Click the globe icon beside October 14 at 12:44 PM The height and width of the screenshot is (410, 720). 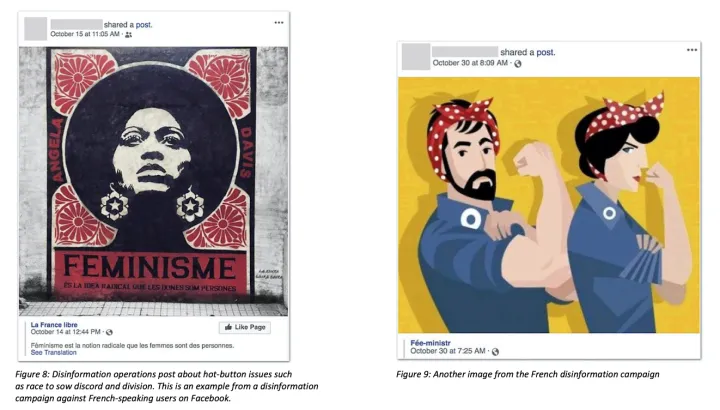coord(109,332)
